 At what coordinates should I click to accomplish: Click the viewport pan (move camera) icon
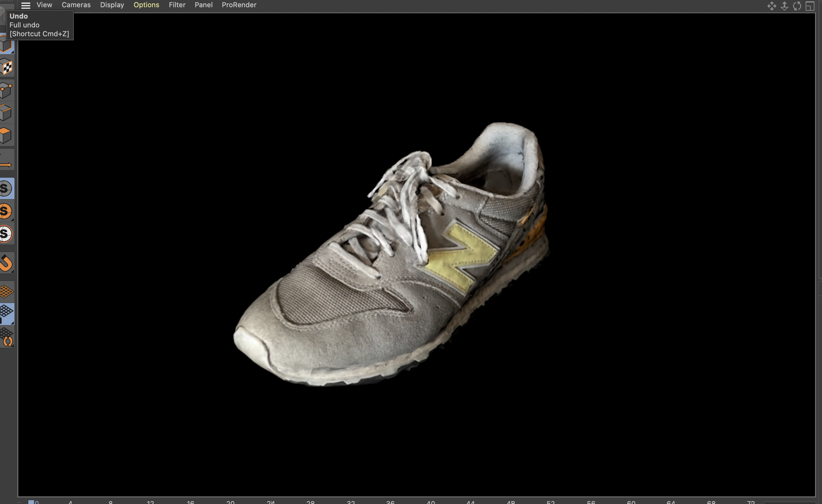(x=772, y=6)
